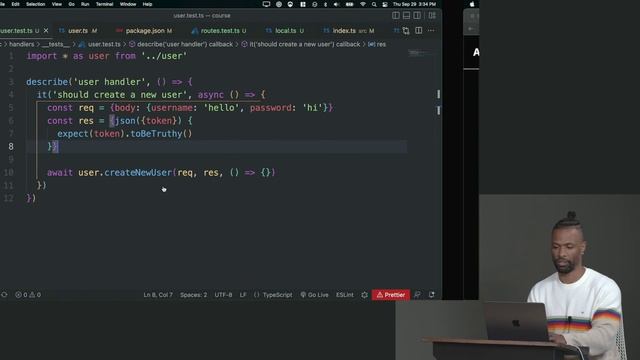Split the editor to the right

click(419, 31)
